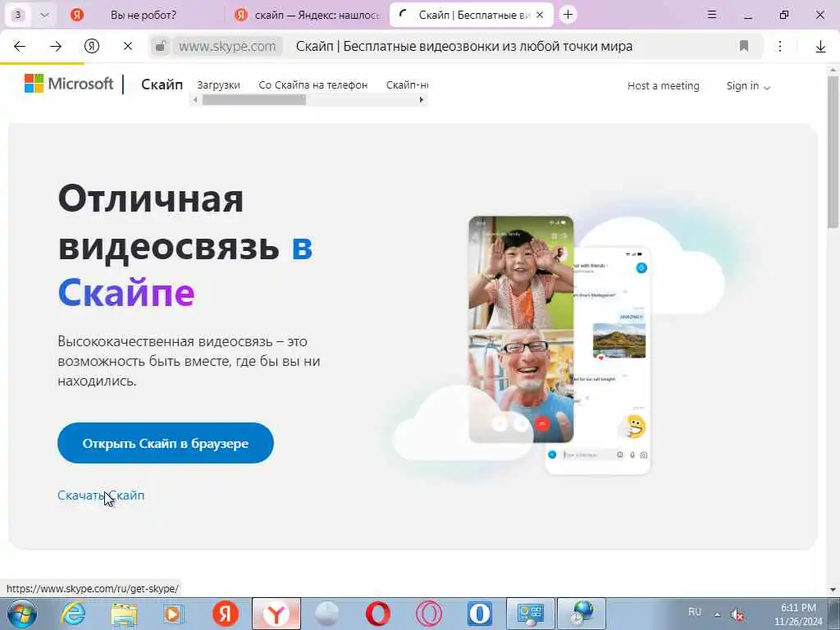Expand the Sign in dropdown
Screen dimensions: 840x630
(x=748, y=85)
